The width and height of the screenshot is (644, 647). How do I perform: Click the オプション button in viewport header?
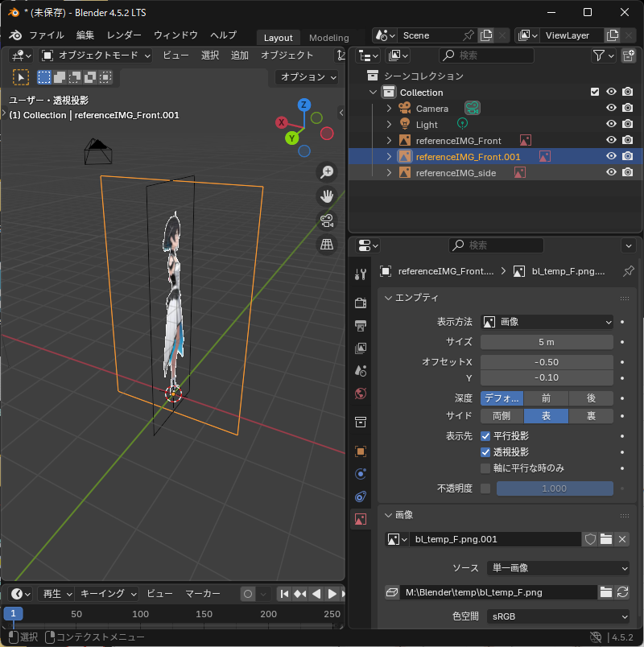[308, 77]
